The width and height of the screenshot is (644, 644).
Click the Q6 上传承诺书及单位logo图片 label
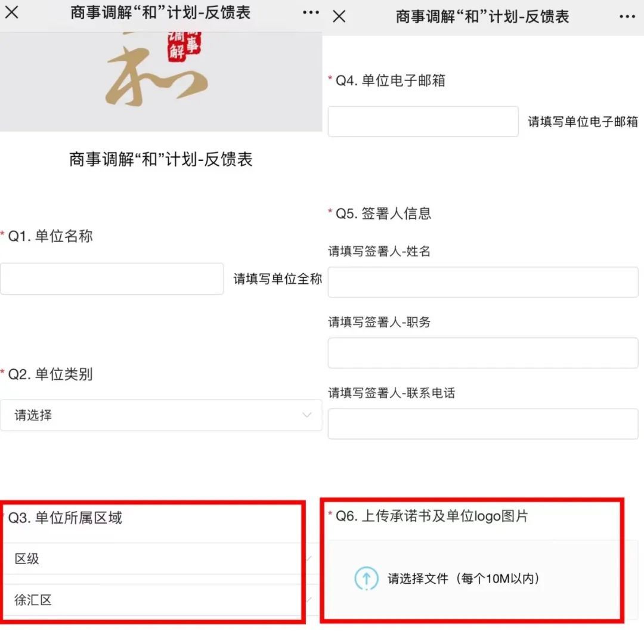[x=432, y=516]
